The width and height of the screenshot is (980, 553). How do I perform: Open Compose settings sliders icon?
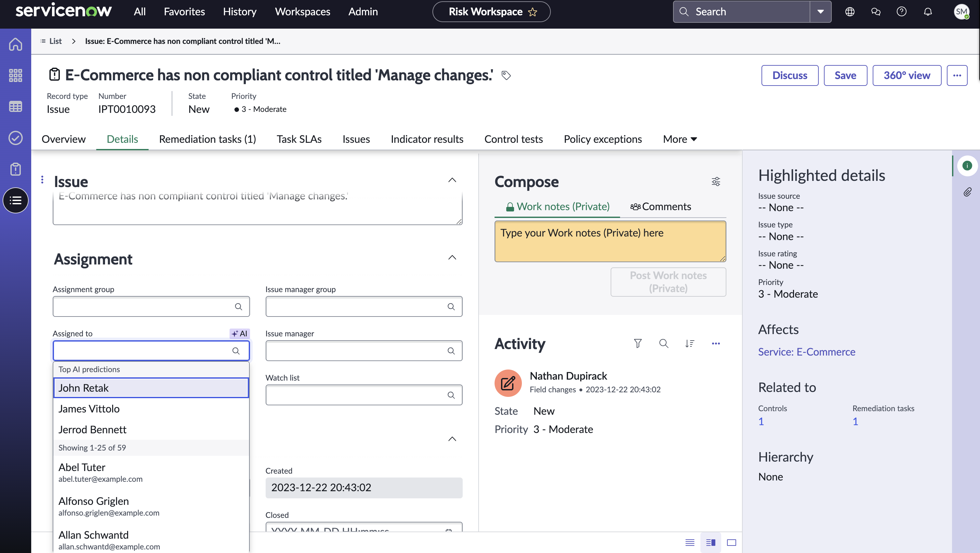(716, 182)
